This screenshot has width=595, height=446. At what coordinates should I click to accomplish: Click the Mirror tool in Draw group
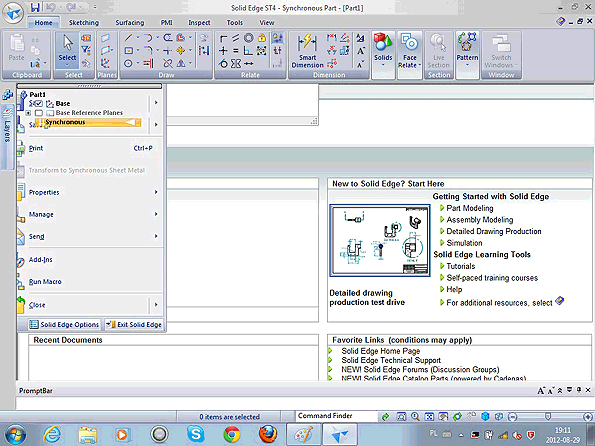[181, 63]
